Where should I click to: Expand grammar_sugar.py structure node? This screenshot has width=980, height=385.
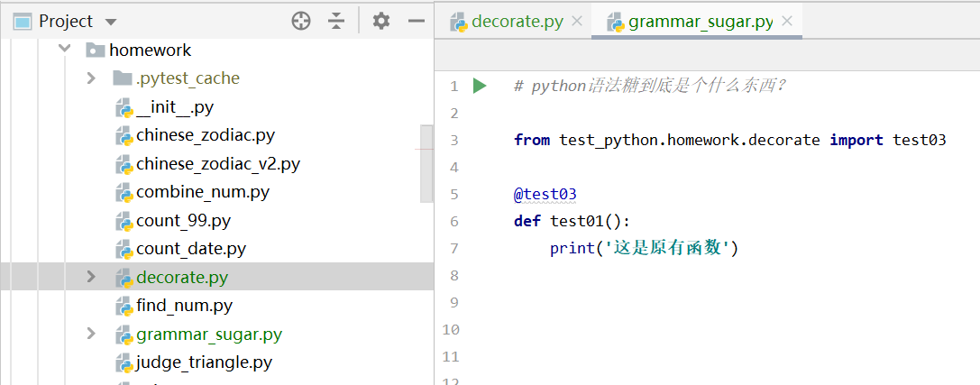[x=91, y=335]
